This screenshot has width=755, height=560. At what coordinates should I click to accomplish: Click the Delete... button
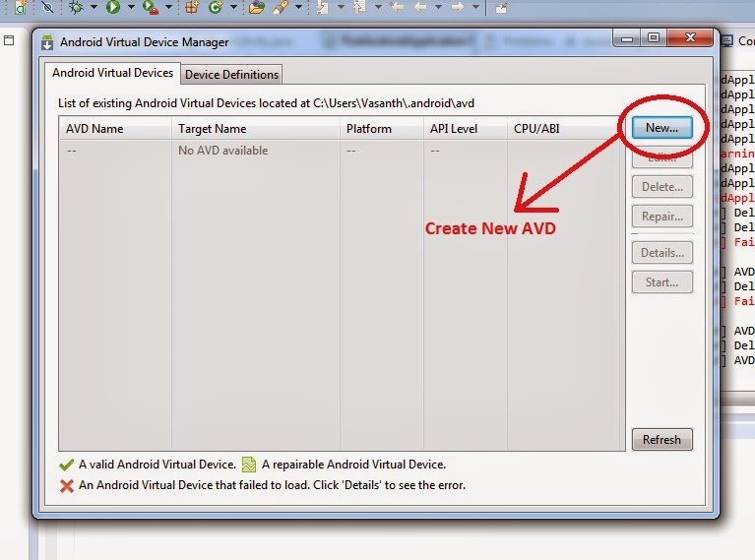[x=662, y=187]
